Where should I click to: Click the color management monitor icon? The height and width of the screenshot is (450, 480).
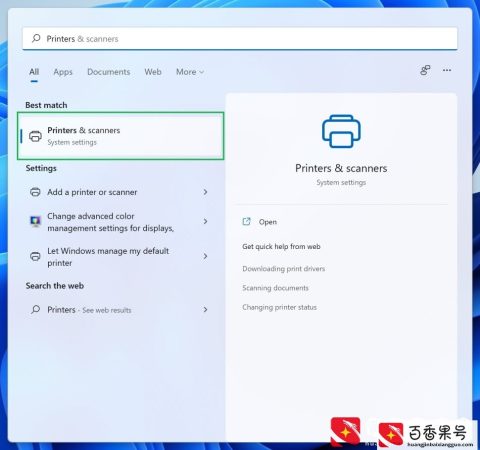(x=35, y=221)
